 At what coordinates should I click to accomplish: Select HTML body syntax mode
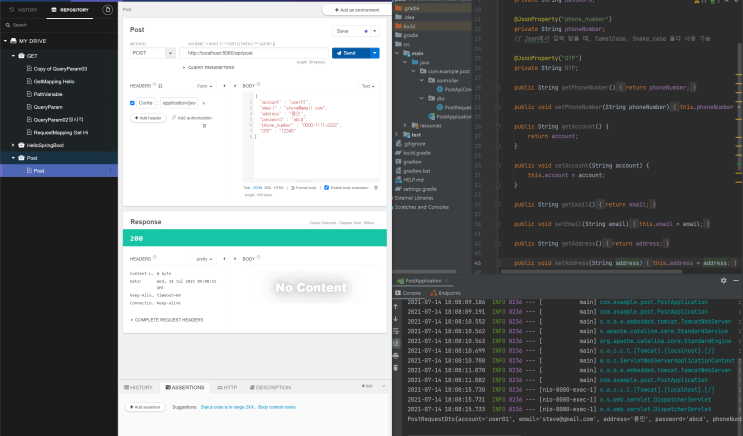[x=279, y=188]
